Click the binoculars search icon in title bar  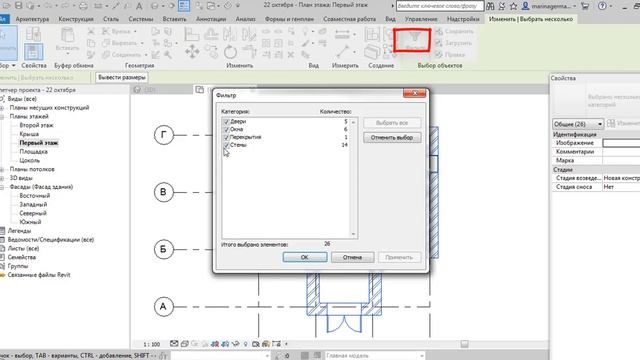coord(490,6)
